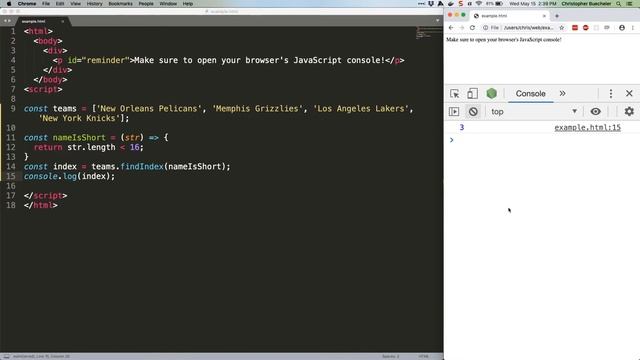Open the View menu
640x360 pixels.
click(x=76, y=4)
